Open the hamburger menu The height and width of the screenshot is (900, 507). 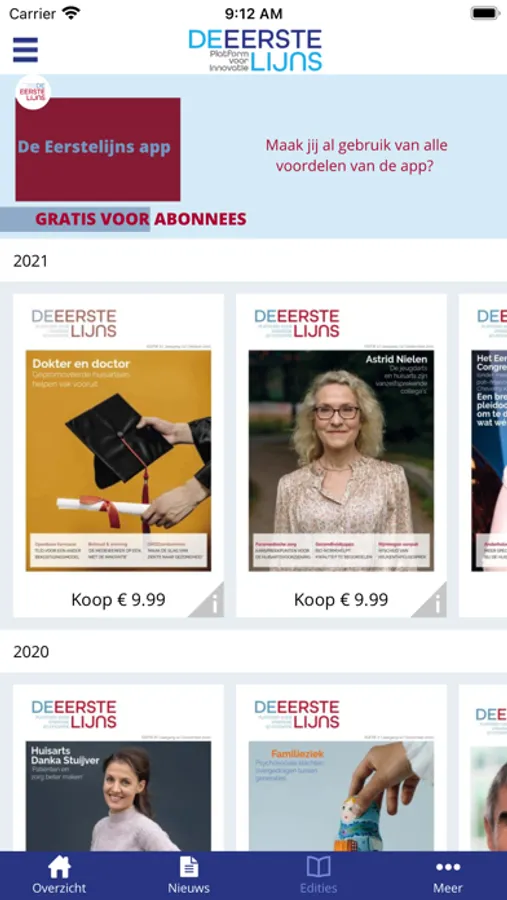[x=25, y=49]
